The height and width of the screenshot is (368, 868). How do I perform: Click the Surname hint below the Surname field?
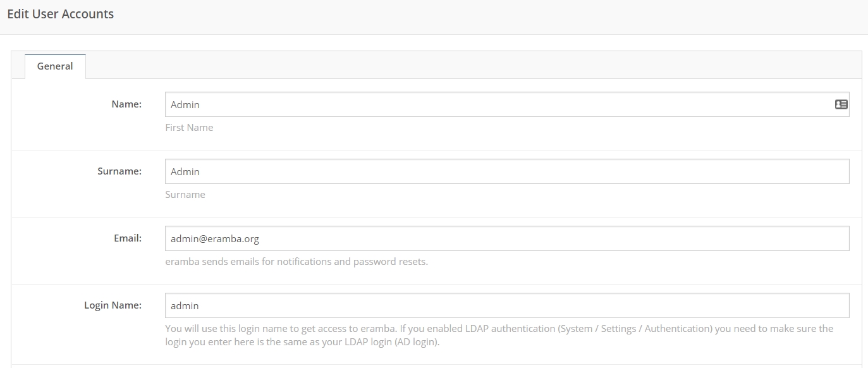pyautogui.click(x=185, y=195)
